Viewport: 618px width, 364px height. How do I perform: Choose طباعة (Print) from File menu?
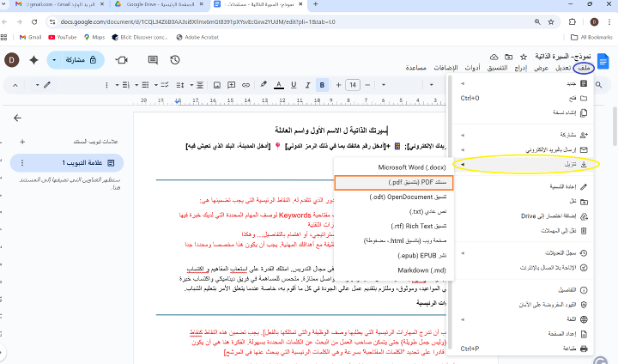(x=524, y=349)
